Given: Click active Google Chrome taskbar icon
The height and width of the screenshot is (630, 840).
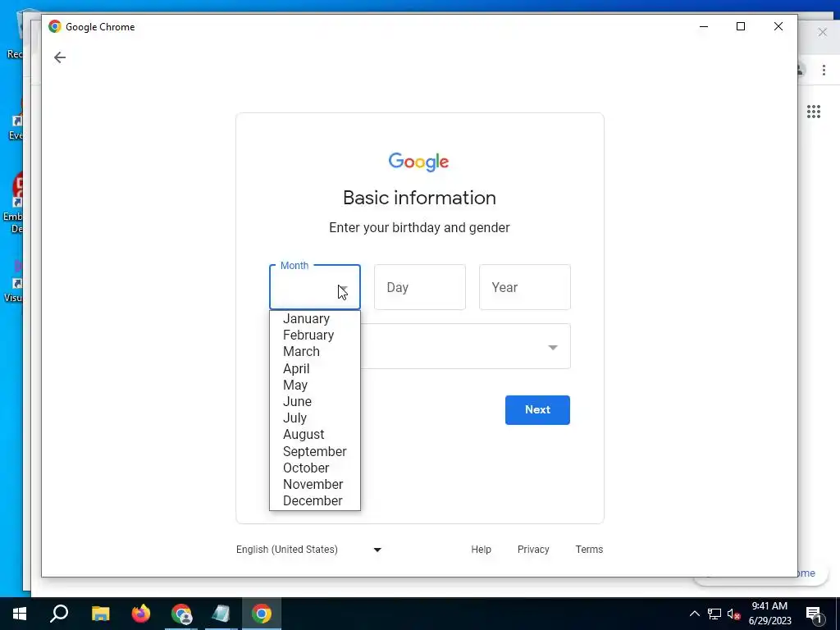Looking at the screenshot, I should point(262,614).
